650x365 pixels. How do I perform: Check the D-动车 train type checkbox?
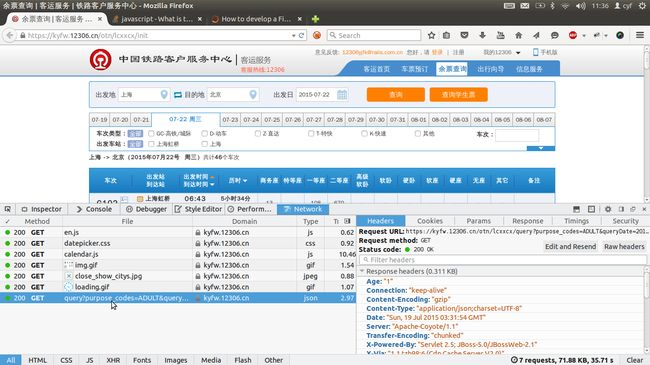[204, 134]
